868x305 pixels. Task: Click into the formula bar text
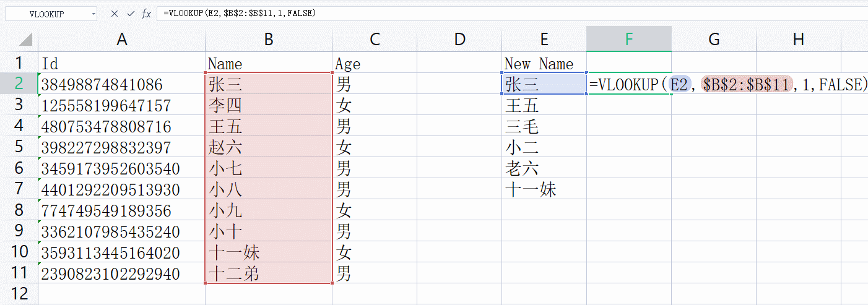[x=433, y=14]
